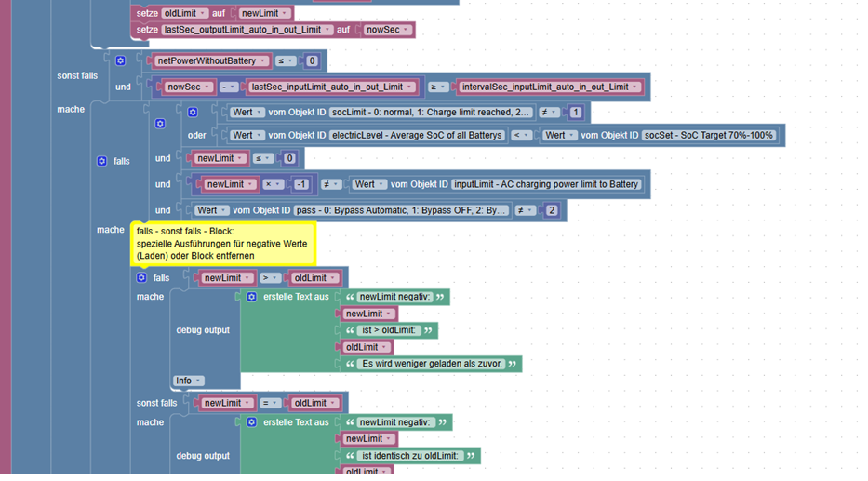Viewport: 868px width, 481px height.
Task: Open the 'Info' log level dropdown
Action: (x=188, y=381)
